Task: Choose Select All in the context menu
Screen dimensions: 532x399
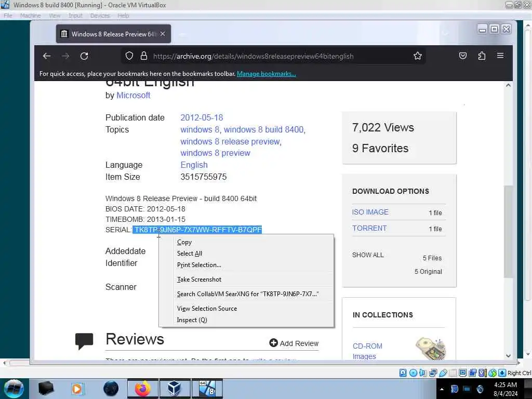Action: 246,254
